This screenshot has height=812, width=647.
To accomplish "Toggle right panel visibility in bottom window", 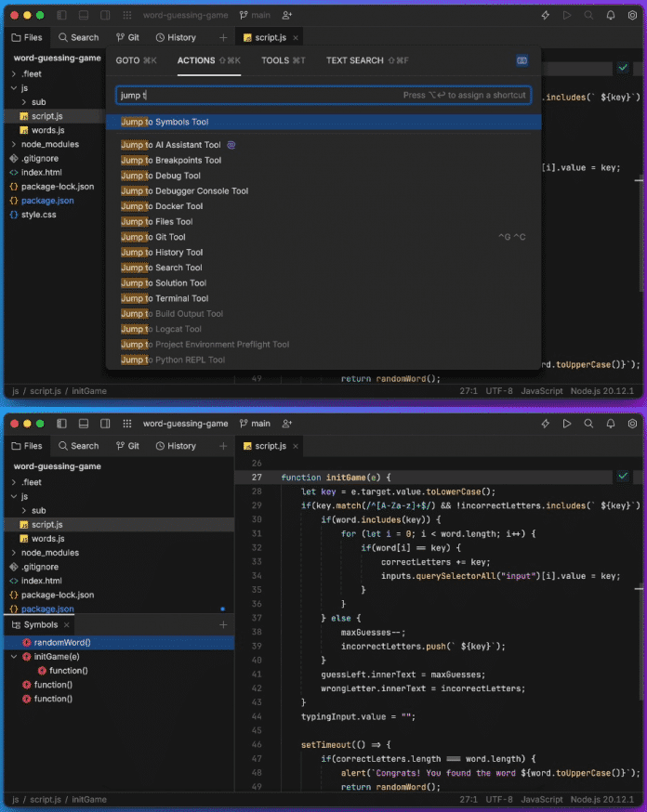I will (x=105, y=424).
